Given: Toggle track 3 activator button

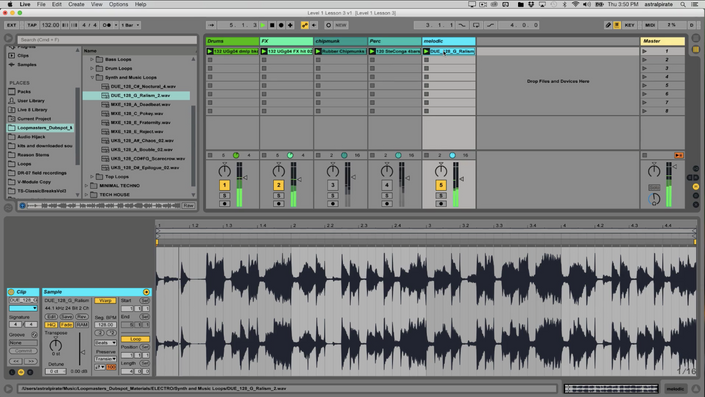Looking at the screenshot, I should [333, 185].
